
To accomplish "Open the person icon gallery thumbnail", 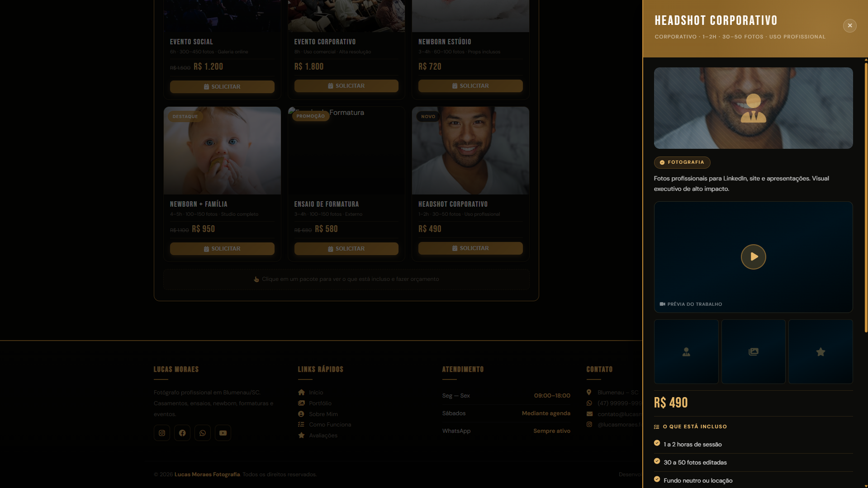I will click(x=686, y=352).
